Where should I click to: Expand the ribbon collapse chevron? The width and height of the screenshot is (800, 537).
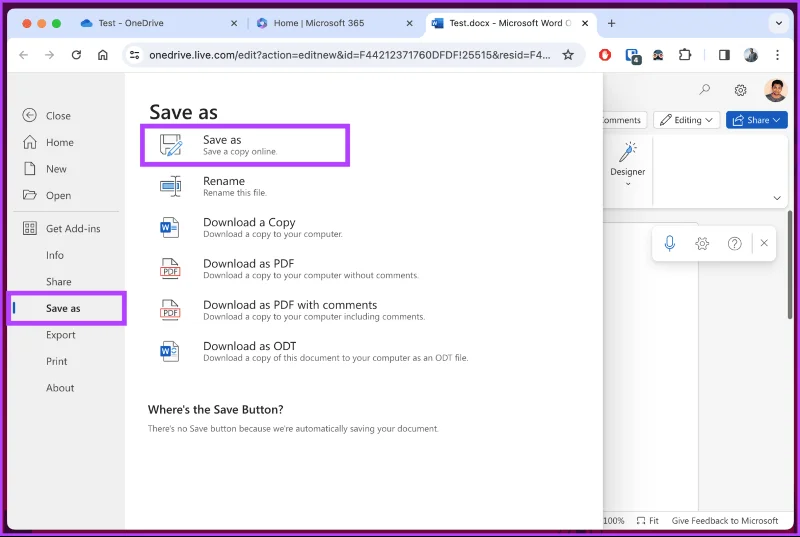[x=777, y=198]
